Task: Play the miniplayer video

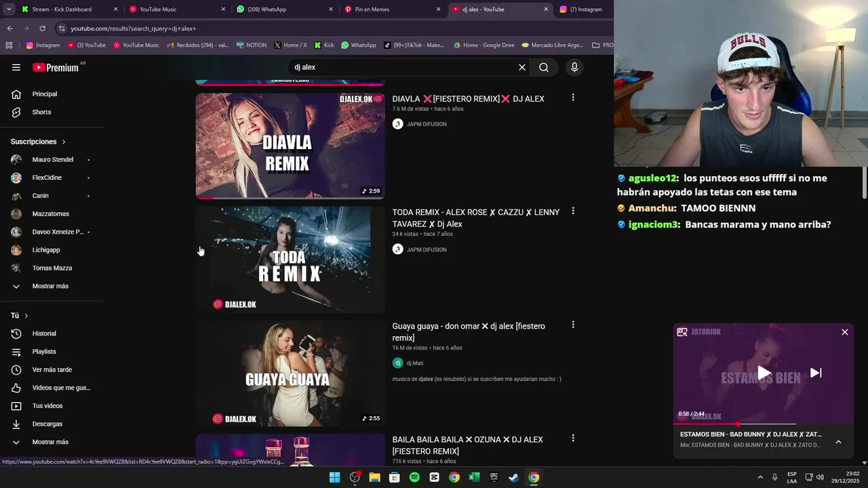Action: (x=764, y=372)
